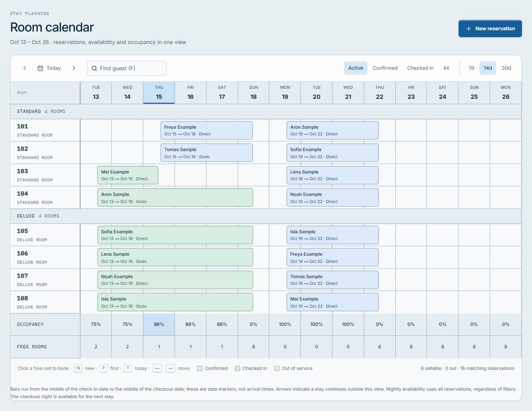Switch to 14d view

coord(488,68)
